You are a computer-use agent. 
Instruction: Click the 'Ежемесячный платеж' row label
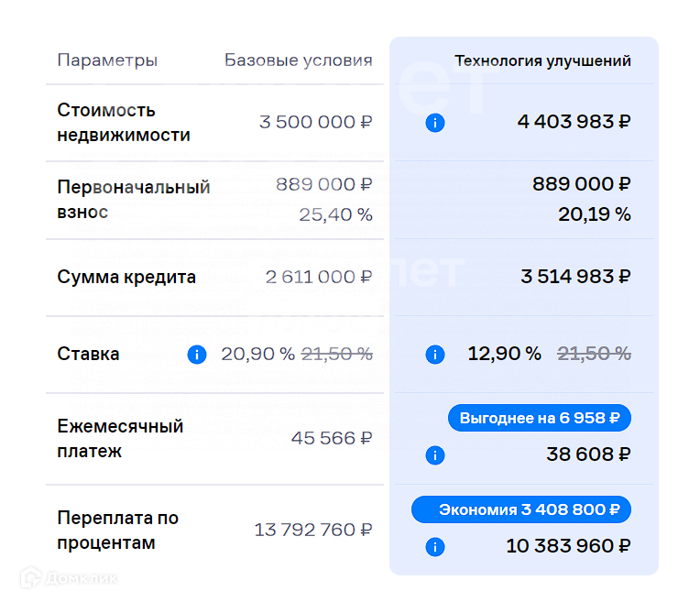tap(120, 439)
